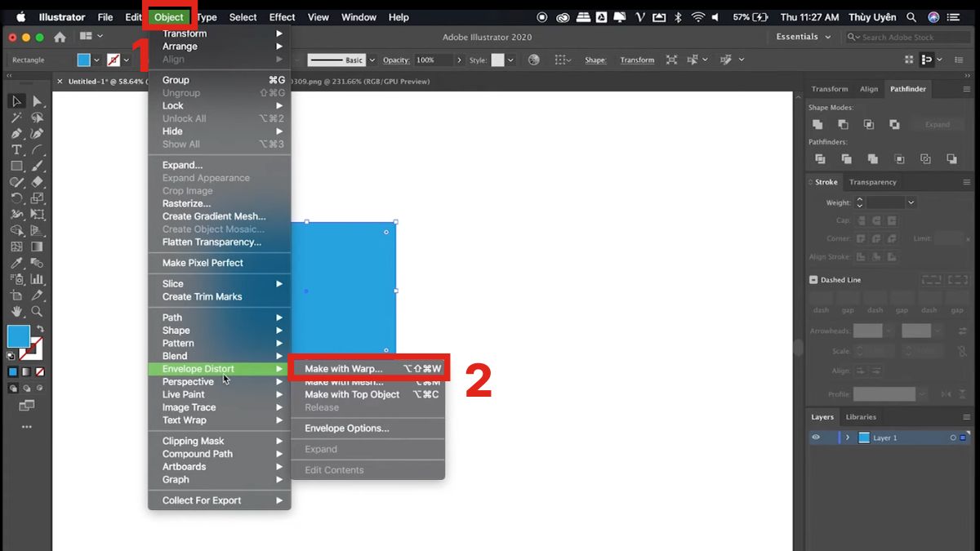Select the Shaper tool
The width and height of the screenshot is (980, 551).
(x=16, y=181)
